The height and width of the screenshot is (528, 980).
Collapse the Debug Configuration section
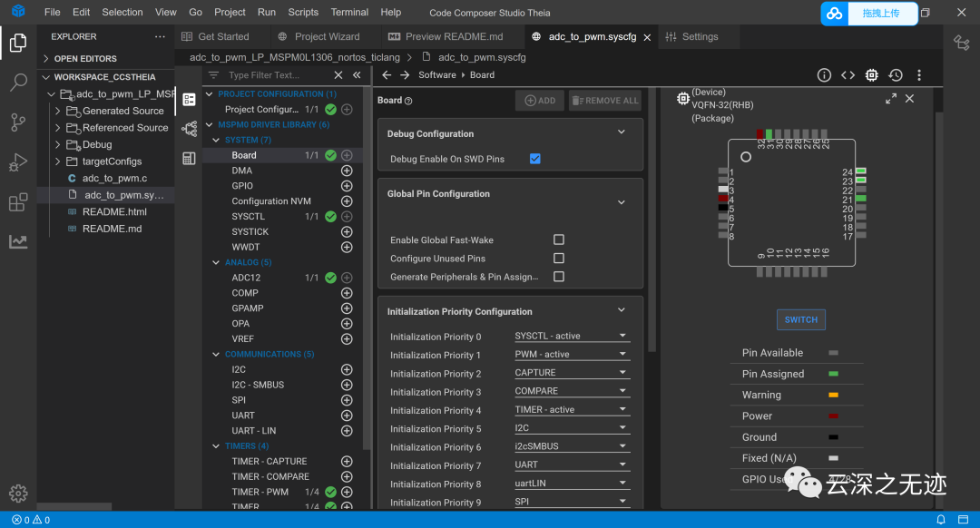pyautogui.click(x=622, y=132)
